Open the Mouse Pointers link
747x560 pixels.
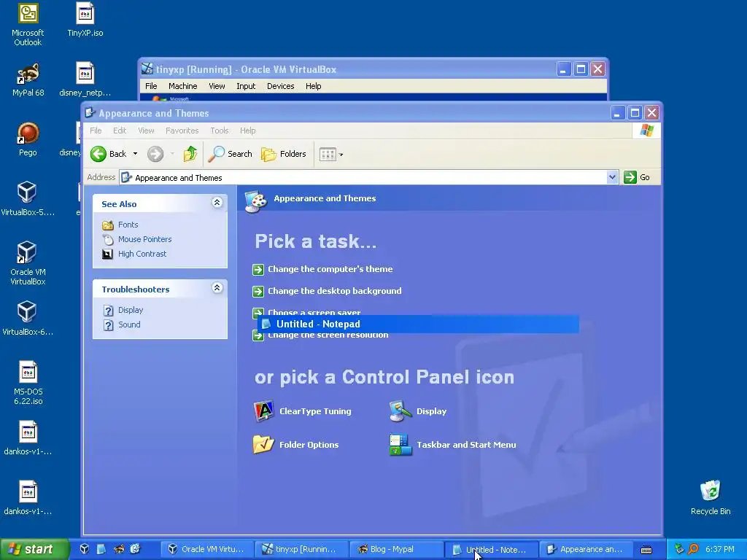pyautogui.click(x=145, y=239)
